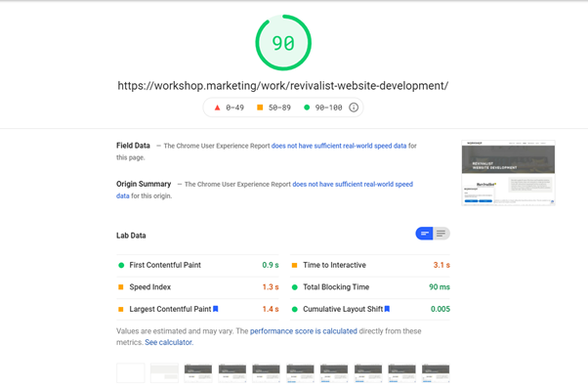Image resolution: width=588 pixels, height=389 pixels.
Task: Click the Speed Index label
Action: click(x=150, y=287)
